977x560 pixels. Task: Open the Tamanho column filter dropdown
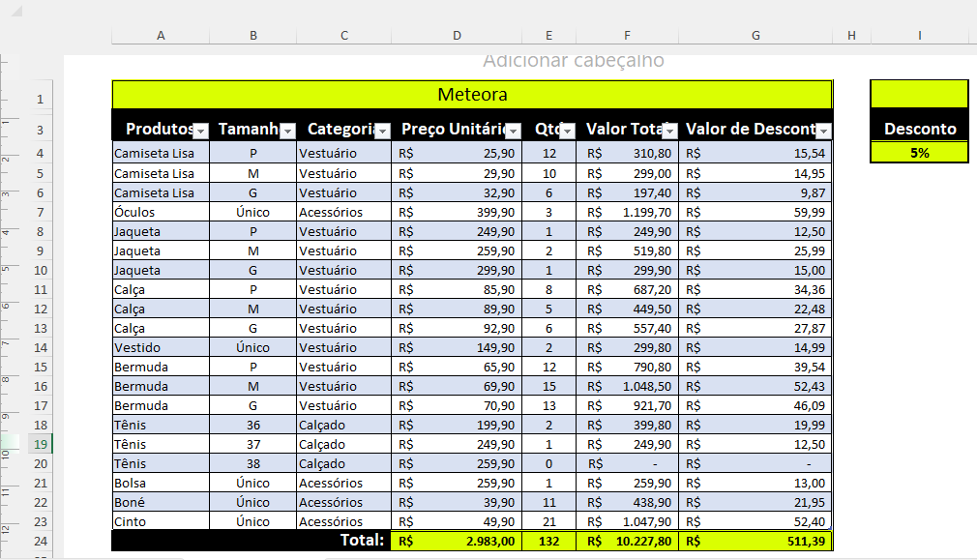pyautogui.click(x=287, y=131)
